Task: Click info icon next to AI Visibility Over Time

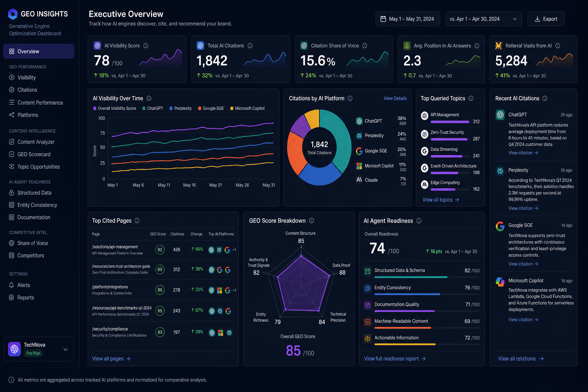Action: [149, 98]
